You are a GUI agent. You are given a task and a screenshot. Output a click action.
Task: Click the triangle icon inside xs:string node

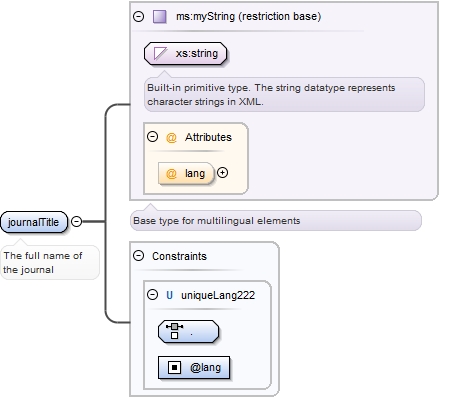pyautogui.click(x=160, y=53)
